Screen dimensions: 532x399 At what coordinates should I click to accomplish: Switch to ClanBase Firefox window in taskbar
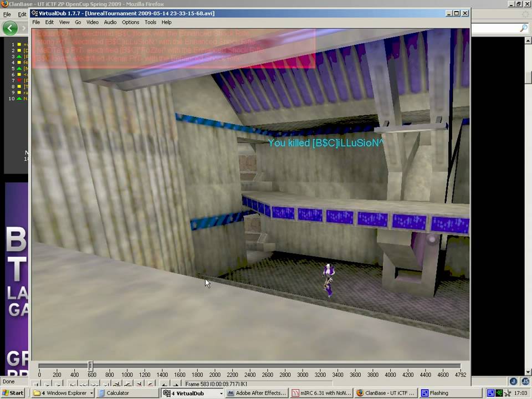(386, 393)
